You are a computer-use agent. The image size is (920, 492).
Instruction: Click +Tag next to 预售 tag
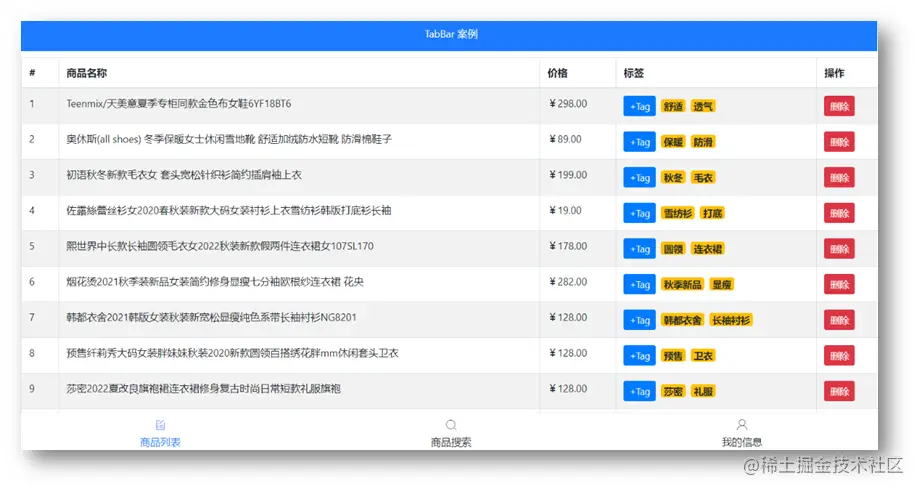pos(640,356)
